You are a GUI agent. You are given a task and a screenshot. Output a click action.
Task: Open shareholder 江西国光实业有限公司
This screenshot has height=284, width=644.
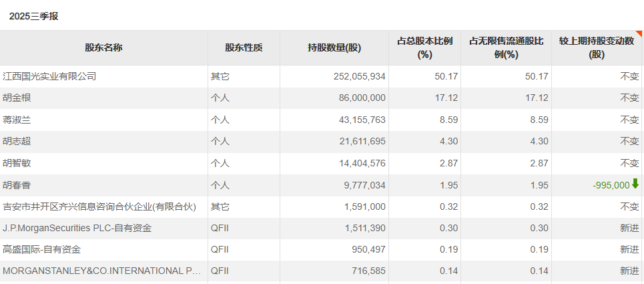(49, 76)
